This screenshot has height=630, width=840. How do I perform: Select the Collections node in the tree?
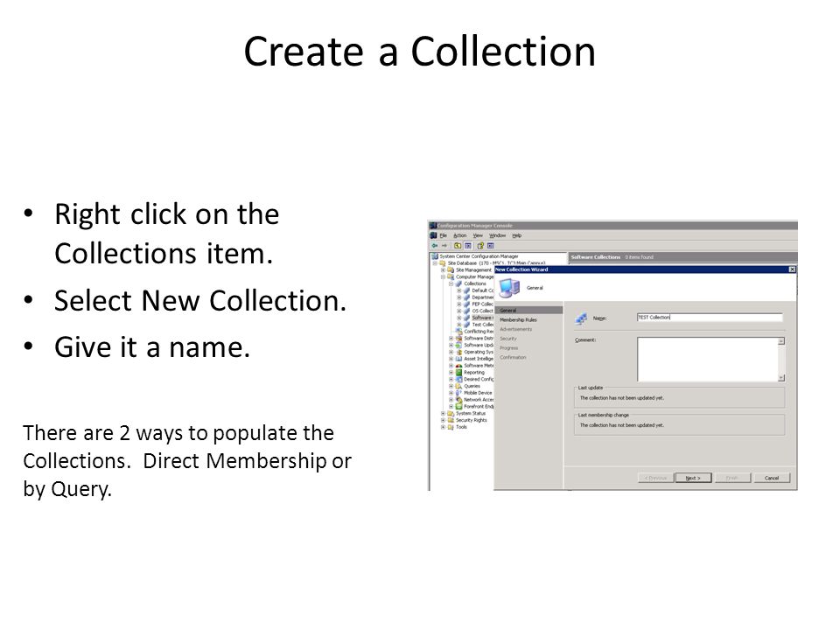(475, 283)
